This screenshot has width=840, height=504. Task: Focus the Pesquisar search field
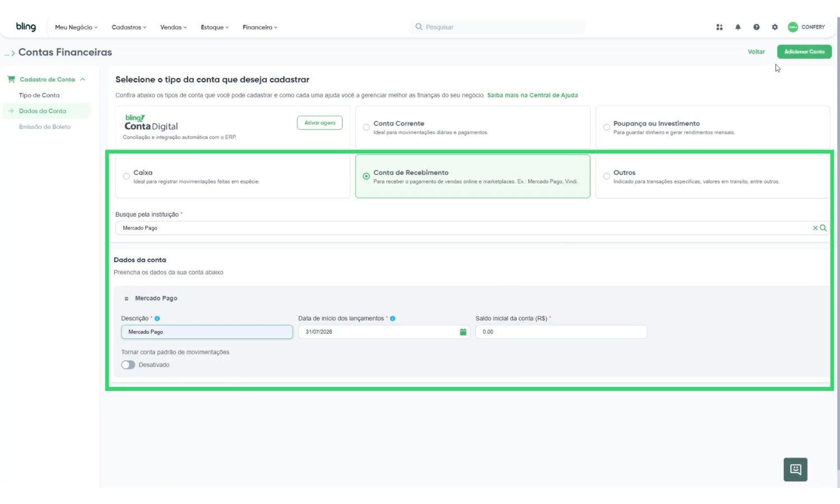click(x=497, y=27)
